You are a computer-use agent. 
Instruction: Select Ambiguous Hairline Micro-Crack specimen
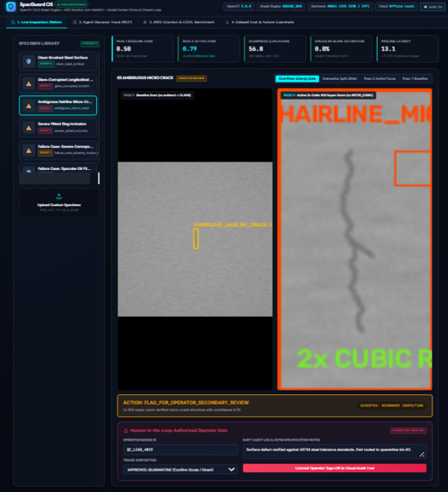(x=58, y=106)
